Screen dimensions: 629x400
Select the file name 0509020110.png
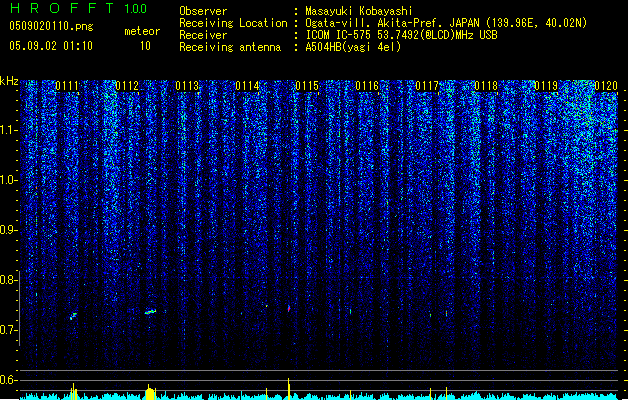click(x=51, y=26)
